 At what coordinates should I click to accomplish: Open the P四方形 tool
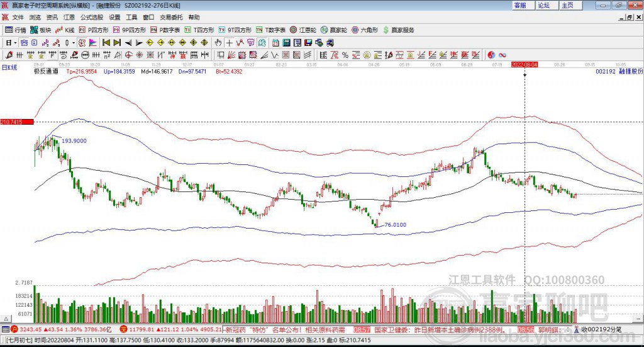pos(94,30)
